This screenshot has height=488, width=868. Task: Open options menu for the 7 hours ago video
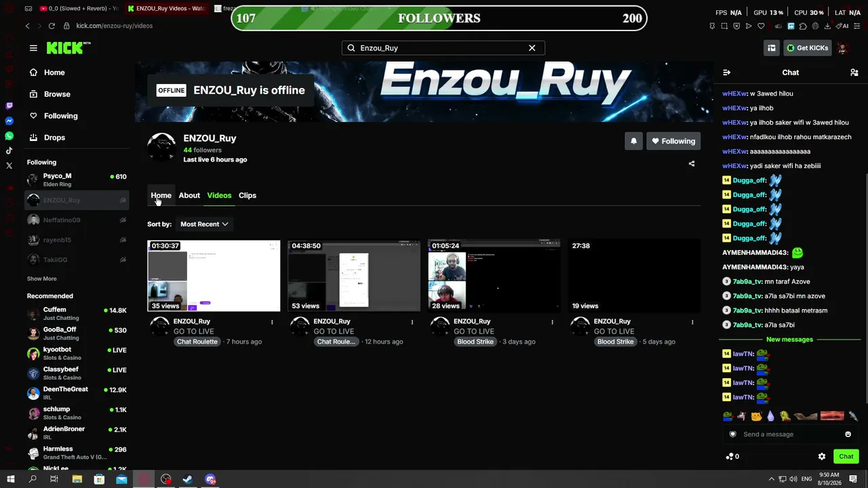[272, 322]
